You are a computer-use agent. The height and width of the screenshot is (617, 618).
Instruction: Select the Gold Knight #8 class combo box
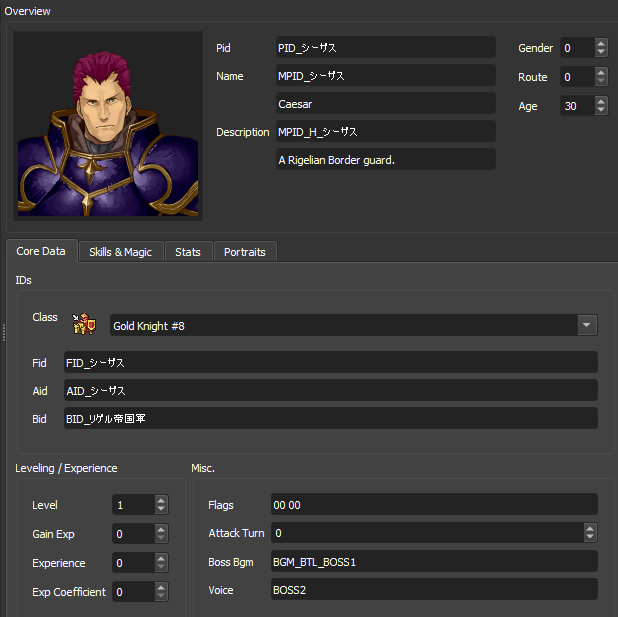pyautogui.click(x=354, y=325)
